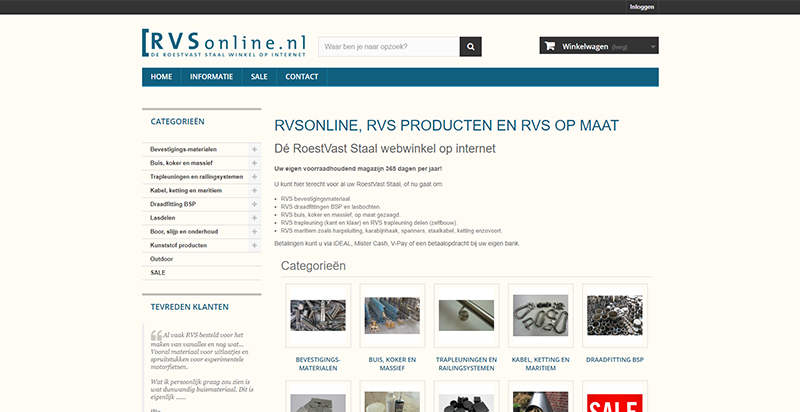Open TRAPLEUNINGEN EN RAILINGSYSTEMEN caption link

coord(466,364)
